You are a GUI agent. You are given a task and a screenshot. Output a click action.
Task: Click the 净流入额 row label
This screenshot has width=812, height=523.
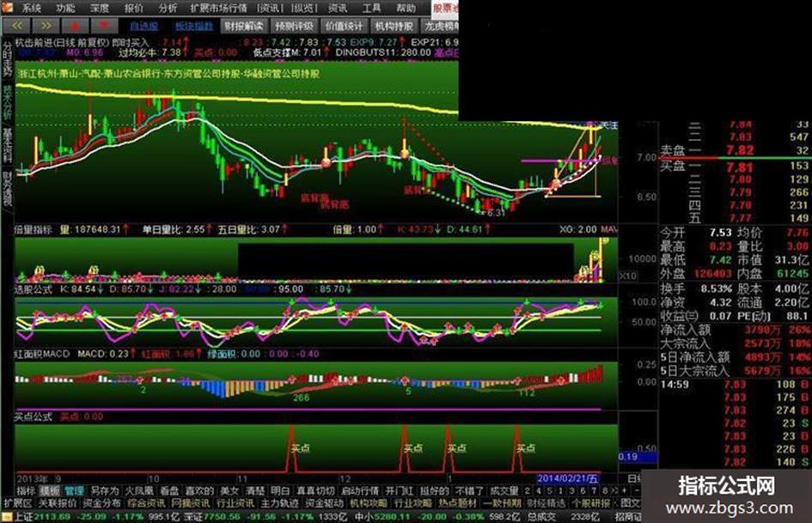click(x=686, y=330)
